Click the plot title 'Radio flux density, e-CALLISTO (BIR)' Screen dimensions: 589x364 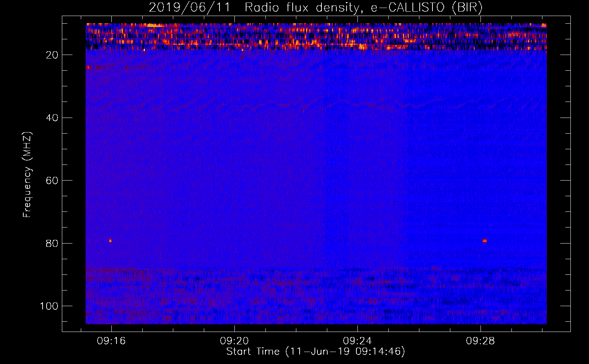[363, 8]
